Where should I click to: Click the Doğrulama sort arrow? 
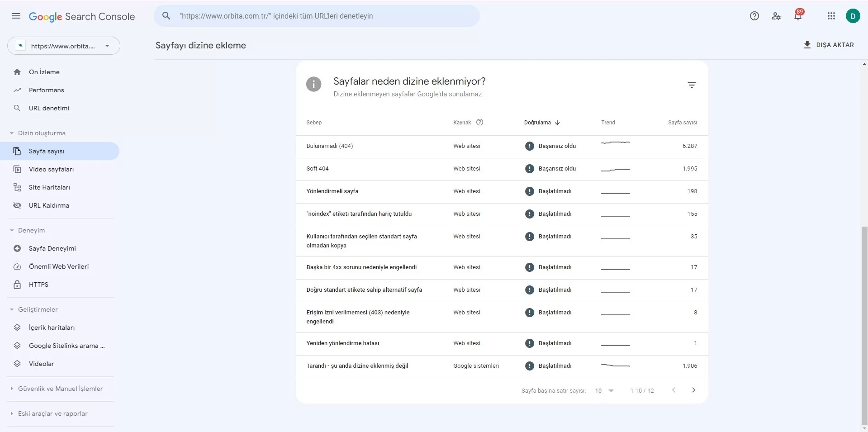(557, 123)
